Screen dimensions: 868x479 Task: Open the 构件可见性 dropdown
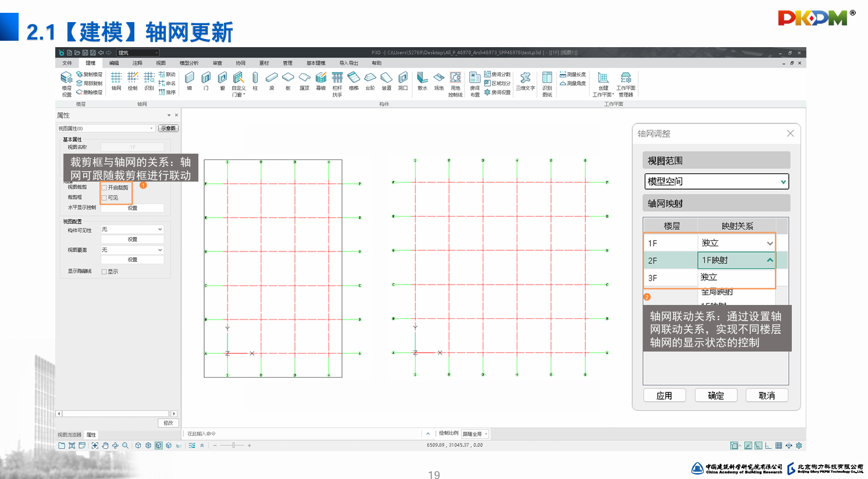(x=132, y=230)
